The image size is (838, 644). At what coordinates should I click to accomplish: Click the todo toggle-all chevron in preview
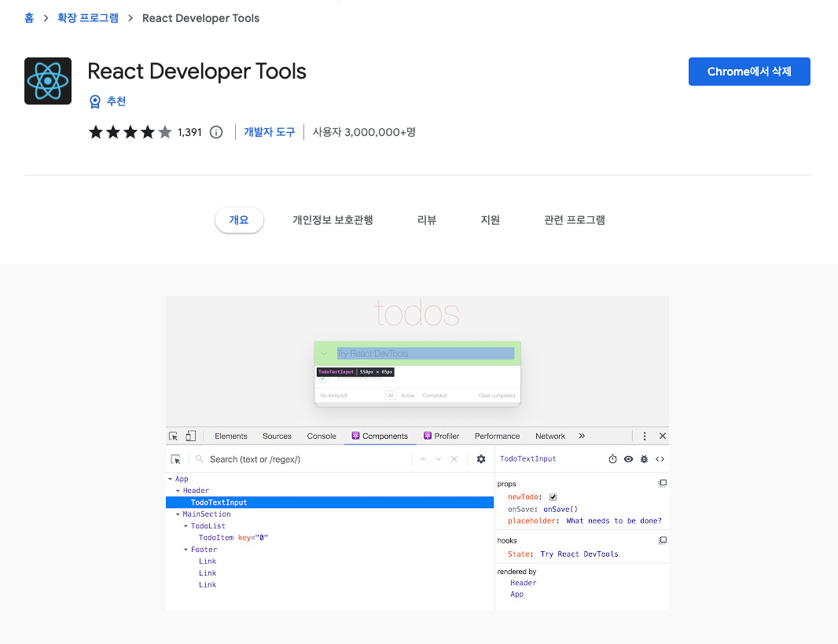click(x=324, y=354)
